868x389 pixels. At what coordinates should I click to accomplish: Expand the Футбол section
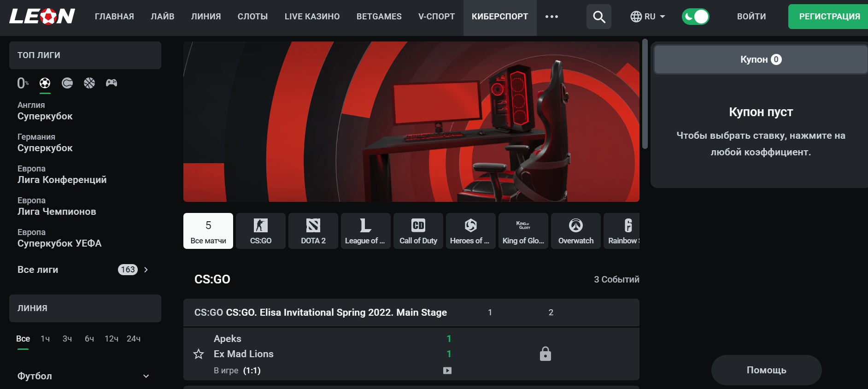146,376
